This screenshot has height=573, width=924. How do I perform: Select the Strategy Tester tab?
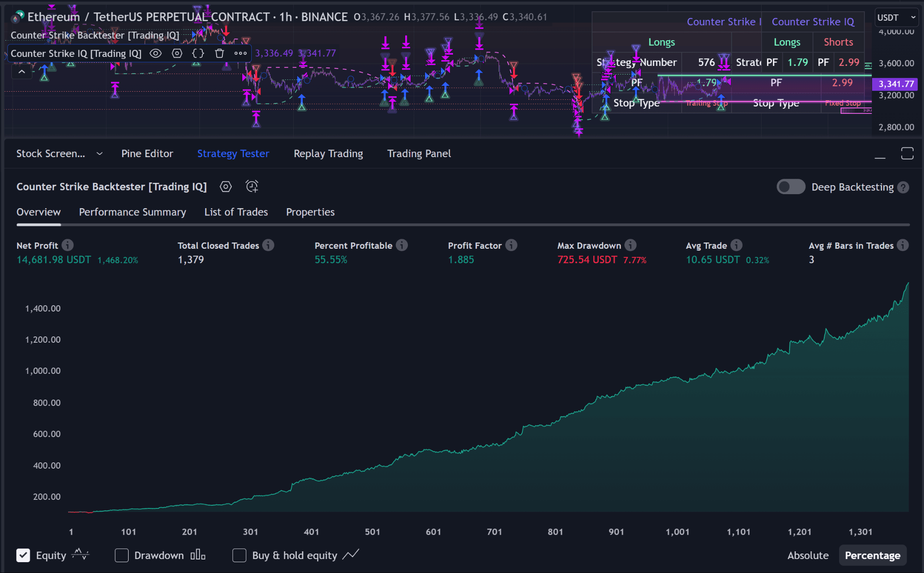click(x=233, y=154)
